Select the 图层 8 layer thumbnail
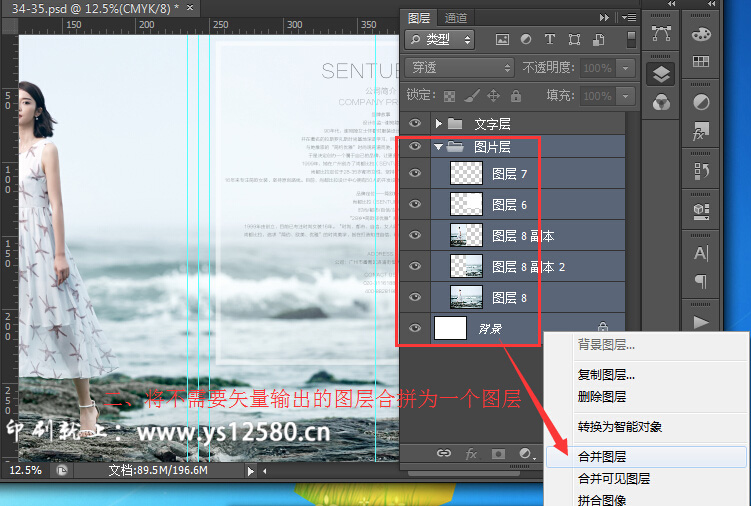 467,297
